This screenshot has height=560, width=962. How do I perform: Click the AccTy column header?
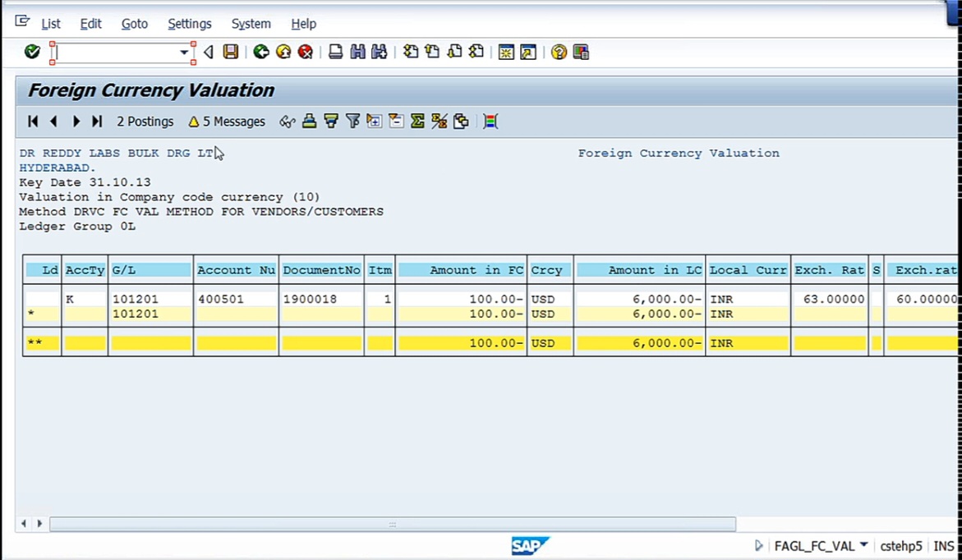click(x=85, y=270)
